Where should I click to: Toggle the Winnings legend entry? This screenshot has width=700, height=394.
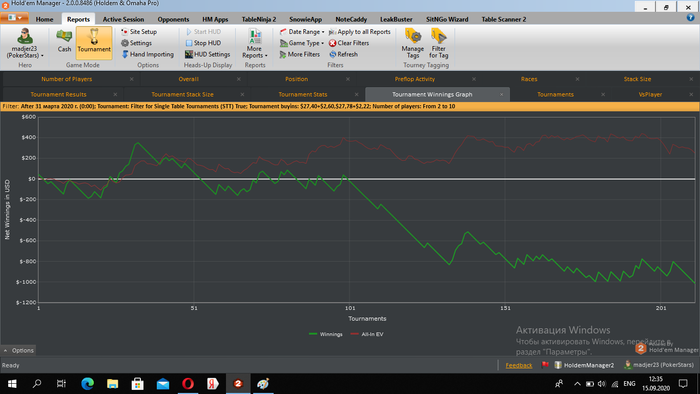click(325, 334)
